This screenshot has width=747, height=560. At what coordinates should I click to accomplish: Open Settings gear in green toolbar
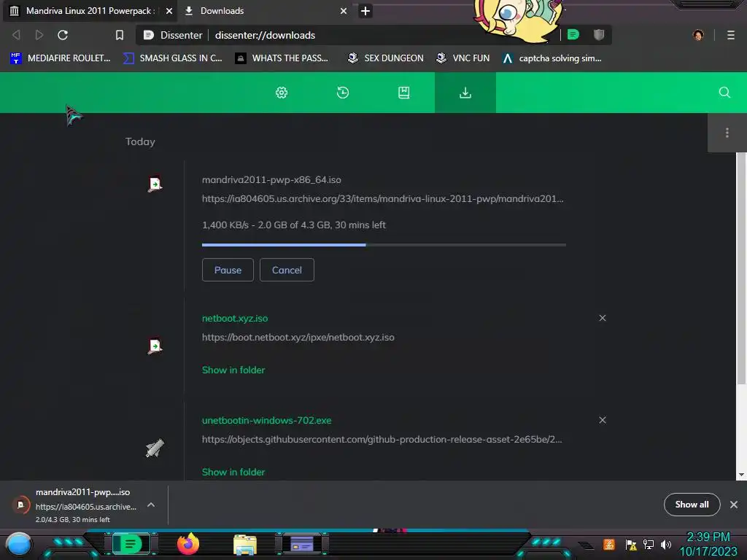(x=282, y=93)
